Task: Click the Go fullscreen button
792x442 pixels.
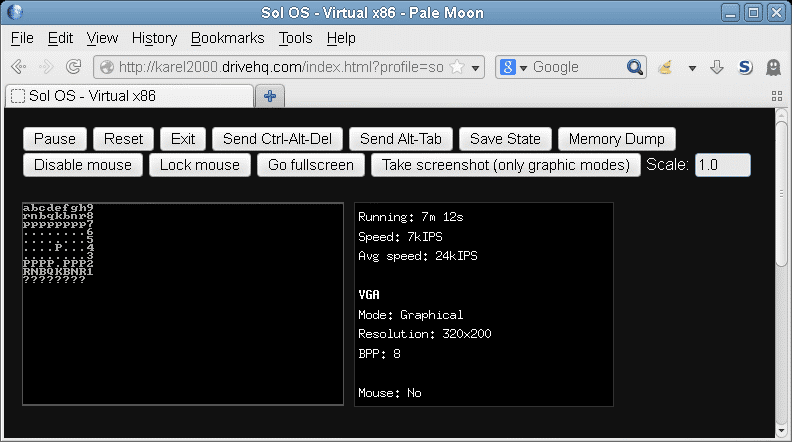Action: [x=311, y=165]
